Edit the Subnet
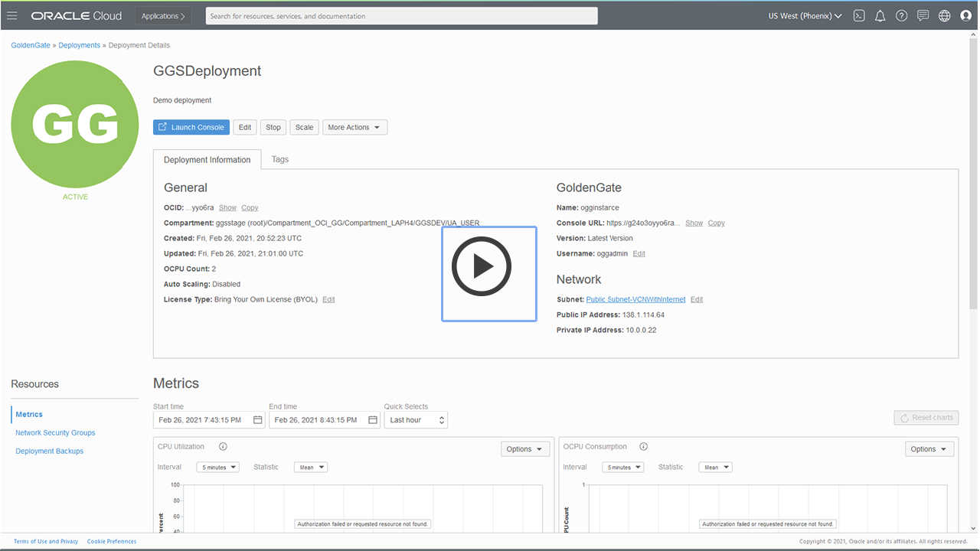Image resolution: width=980 pixels, height=551 pixels. [697, 300]
